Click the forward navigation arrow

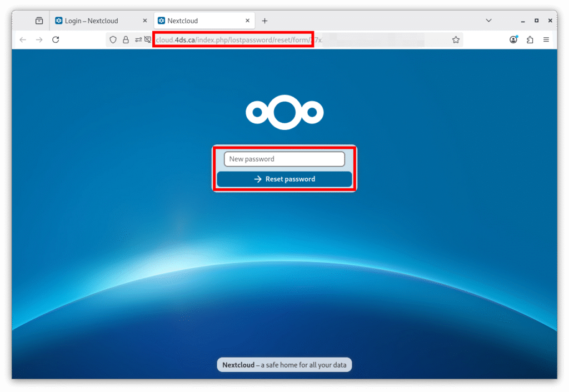(x=39, y=39)
